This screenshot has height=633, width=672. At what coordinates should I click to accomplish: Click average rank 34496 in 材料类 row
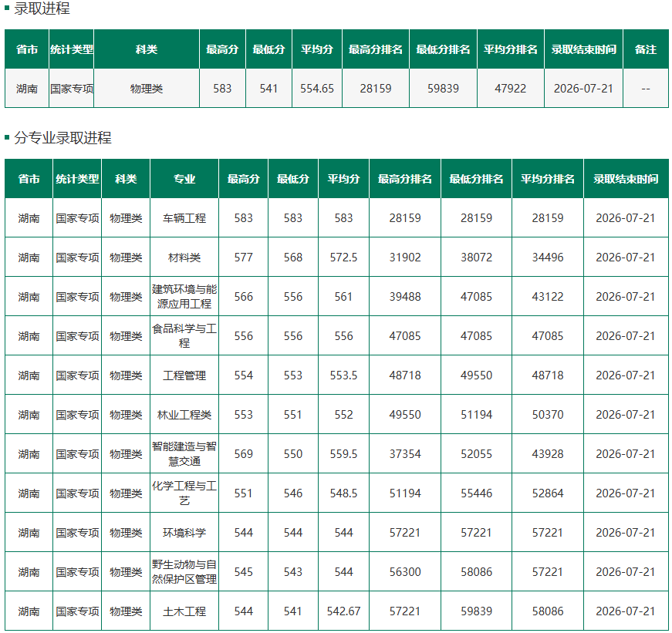pyautogui.click(x=547, y=258)
